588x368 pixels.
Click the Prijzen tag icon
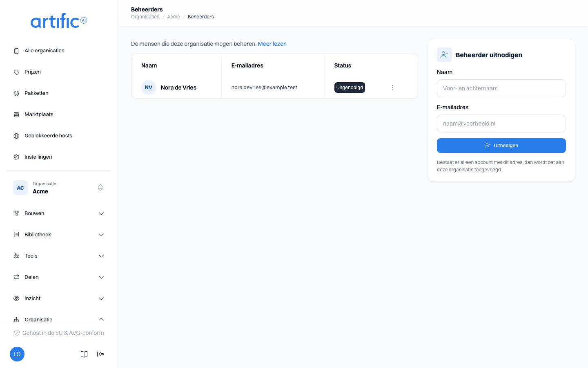(x=16, y=72)
